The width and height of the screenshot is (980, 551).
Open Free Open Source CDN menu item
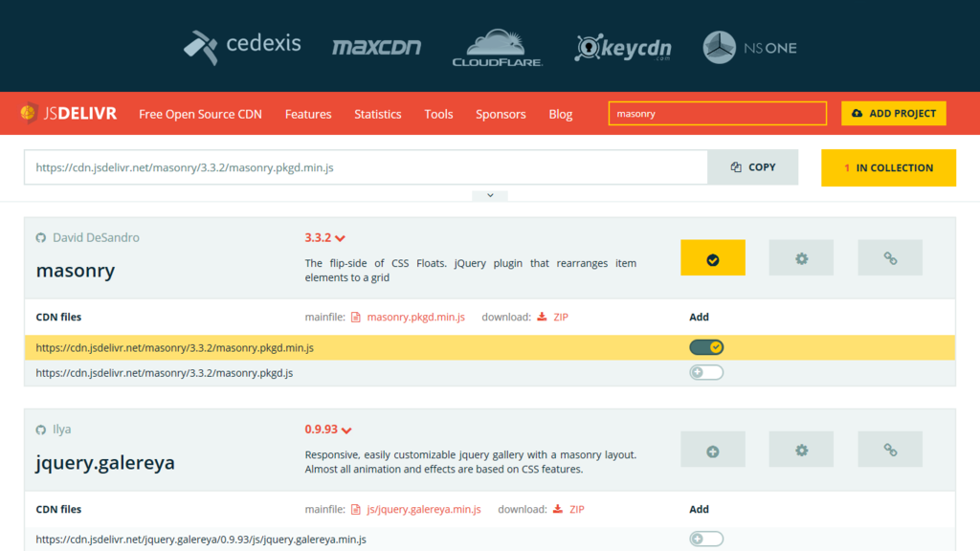[200, 114]
